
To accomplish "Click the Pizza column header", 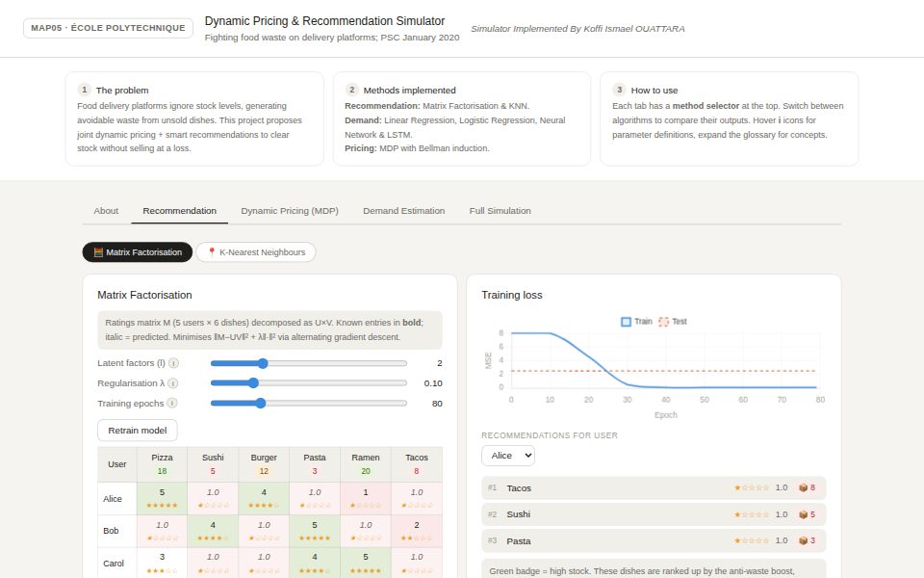I will (162, 464).
